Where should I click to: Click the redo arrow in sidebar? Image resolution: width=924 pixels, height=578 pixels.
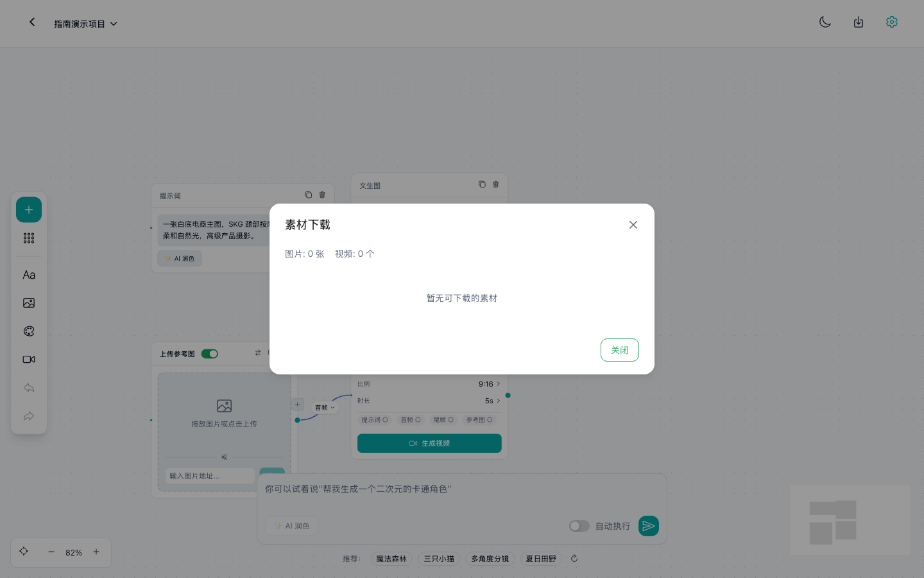tap(29, 416)
